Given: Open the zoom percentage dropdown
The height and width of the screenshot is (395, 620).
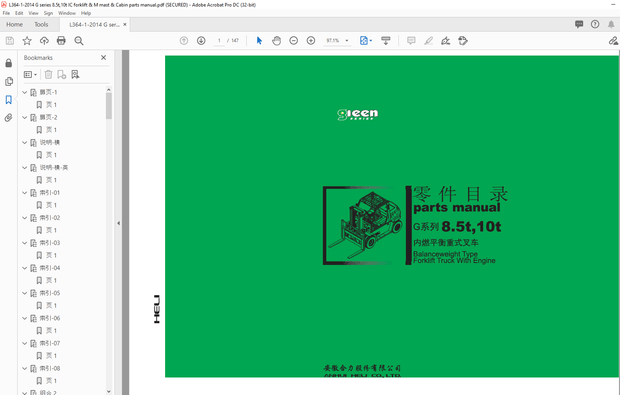Looking at the screenshot, I should pyautogui.click(x=347, y=40).
